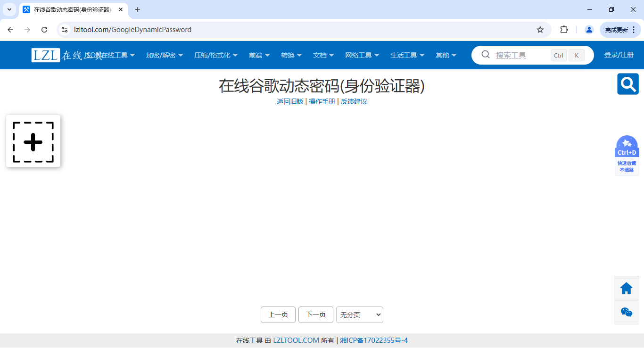Click the dashed plus add-authenticator card
644x348 pixels.
[33, 141]
